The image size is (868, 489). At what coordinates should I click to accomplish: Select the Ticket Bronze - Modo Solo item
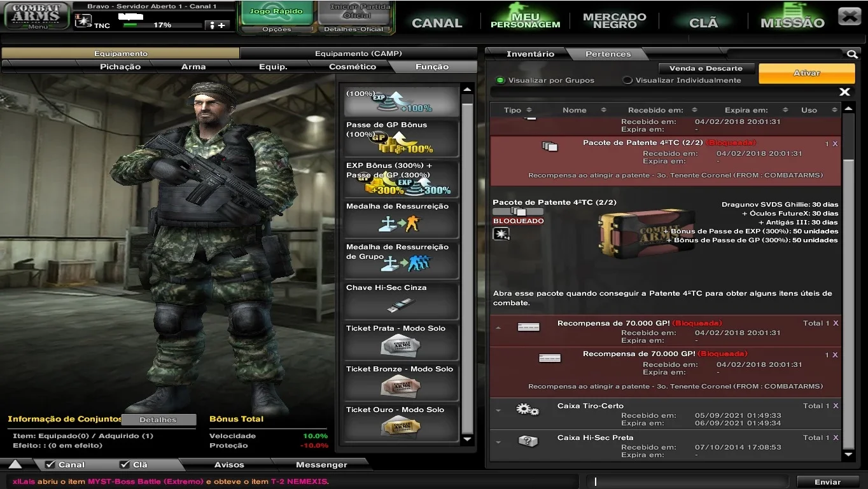[x=402, y=382]
